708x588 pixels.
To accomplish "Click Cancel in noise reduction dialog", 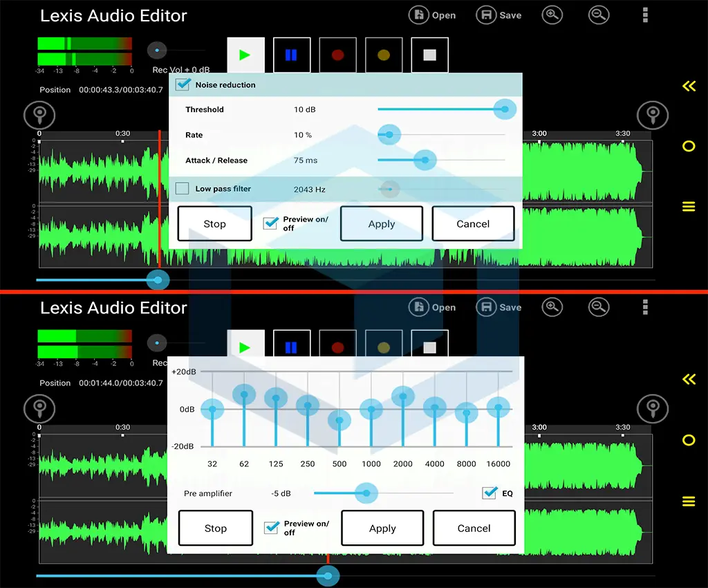I will click(473, 223).
